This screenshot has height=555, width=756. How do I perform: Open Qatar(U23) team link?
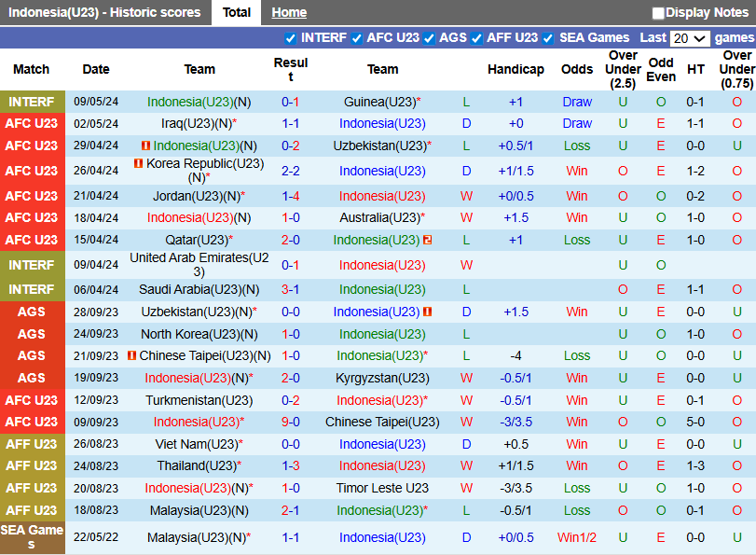coord(199,240)
